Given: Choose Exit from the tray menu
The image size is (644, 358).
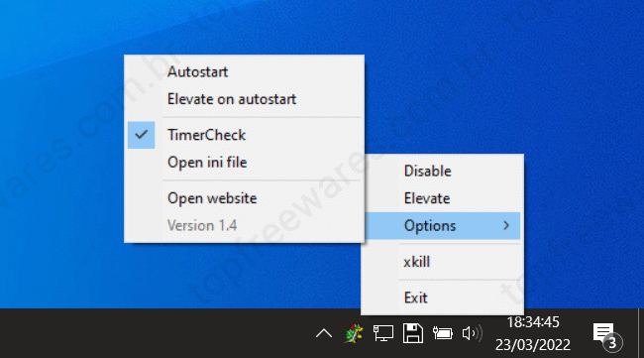Looking at the screenshot, I should tap(442, 298).
